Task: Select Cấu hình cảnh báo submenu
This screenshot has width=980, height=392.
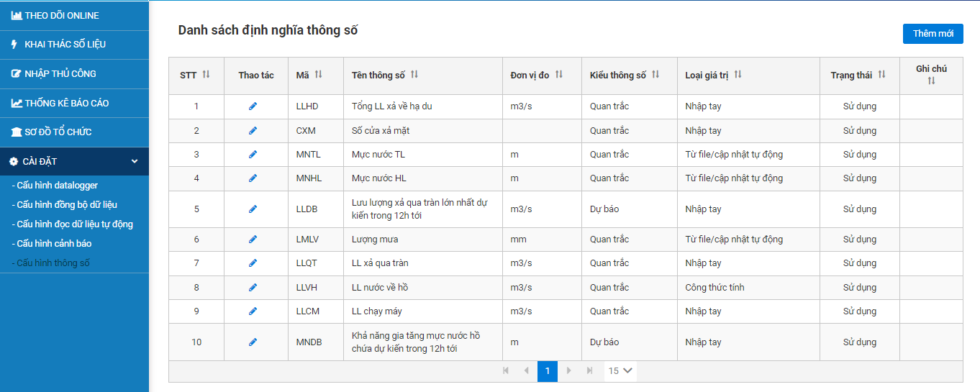Action: click(54, 244)
